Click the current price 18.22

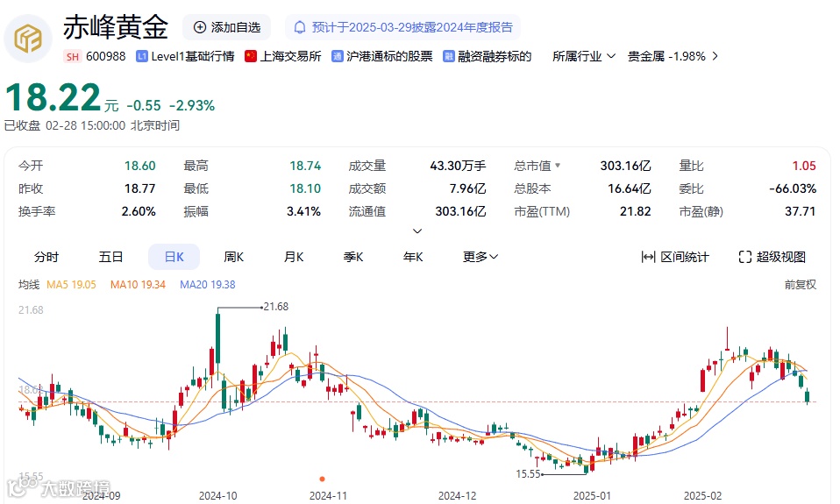click(53, 97)
